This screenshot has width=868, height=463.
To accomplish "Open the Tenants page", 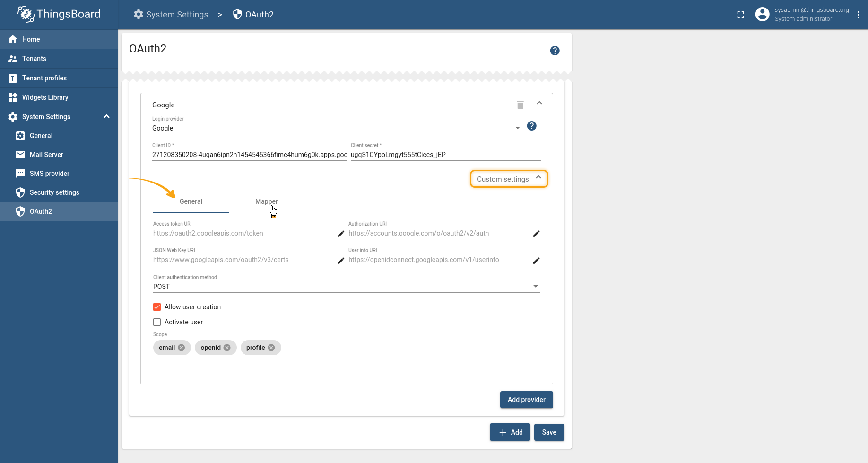I will 59,59.
